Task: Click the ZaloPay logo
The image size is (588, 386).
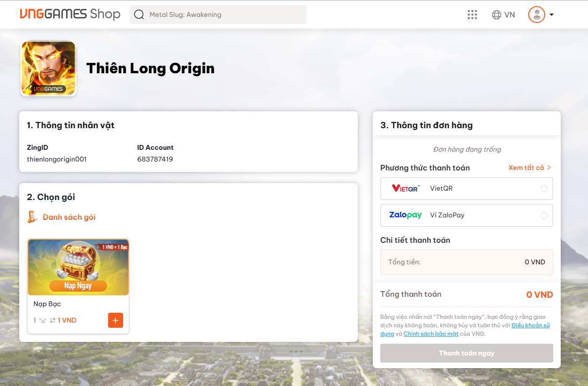Action: (x=406, y=215)
